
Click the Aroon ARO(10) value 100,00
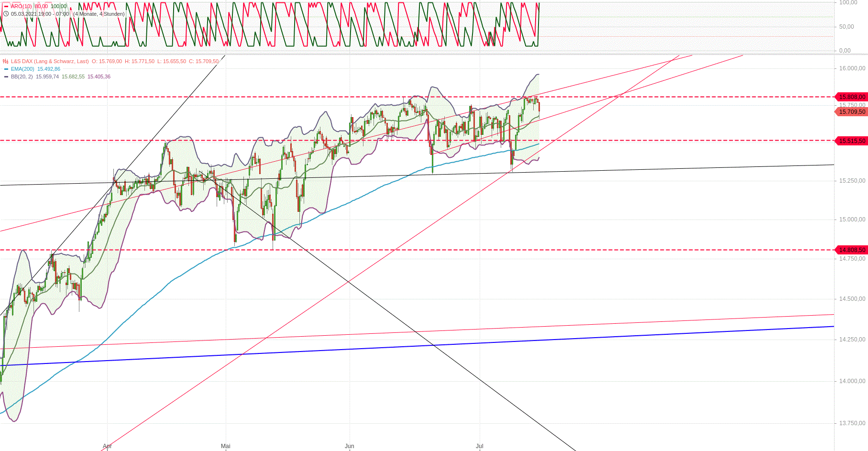(x=59, y=6)
